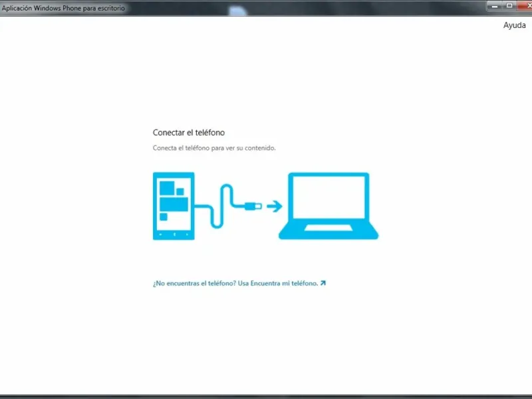
Task: Minimize the Windows Phone app window
Action: pyautogui.click(x=495, y=6)
